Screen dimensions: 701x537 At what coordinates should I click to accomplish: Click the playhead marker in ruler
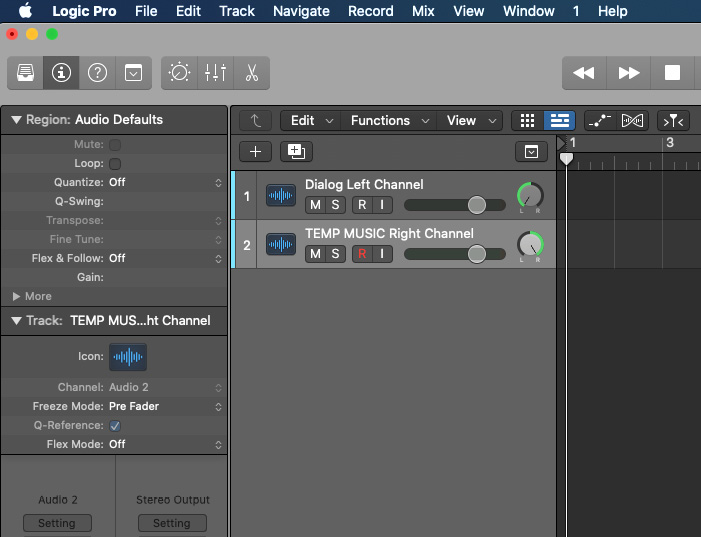(566, 158)
